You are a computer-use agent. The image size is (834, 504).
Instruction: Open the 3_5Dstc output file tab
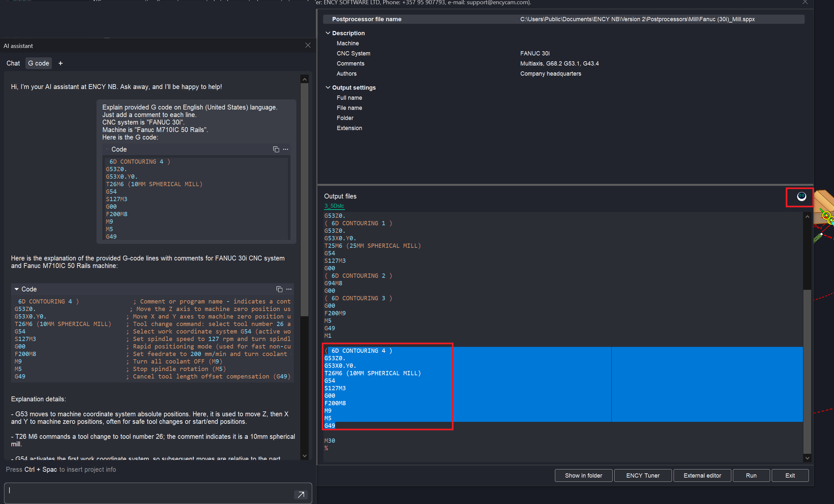click(334, 206)
